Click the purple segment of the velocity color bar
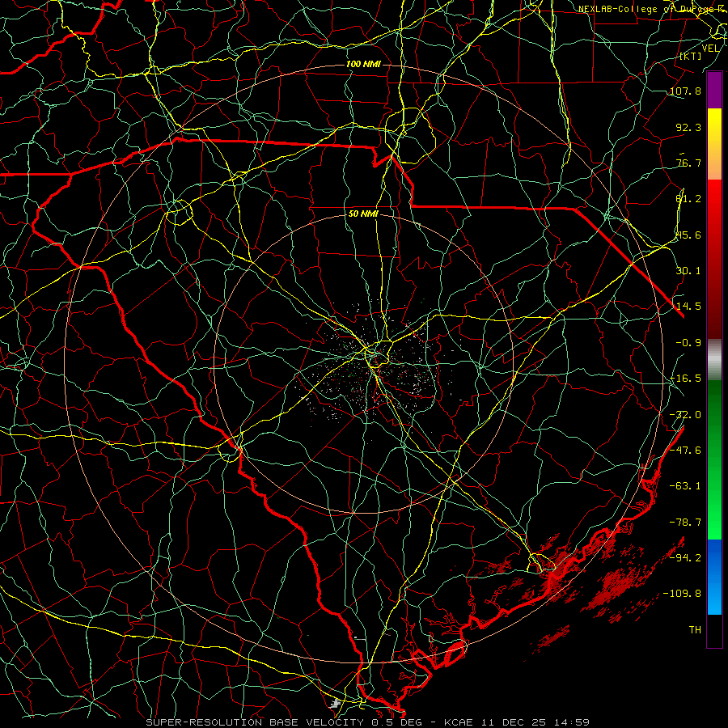Image resolution: width=728 pixels, height=728 pixels. tap(714, 90)
